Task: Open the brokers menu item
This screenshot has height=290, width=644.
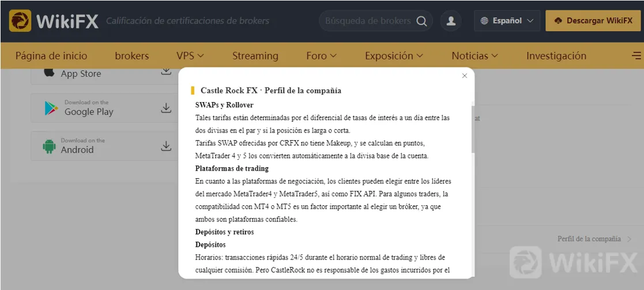Action: 132,56
